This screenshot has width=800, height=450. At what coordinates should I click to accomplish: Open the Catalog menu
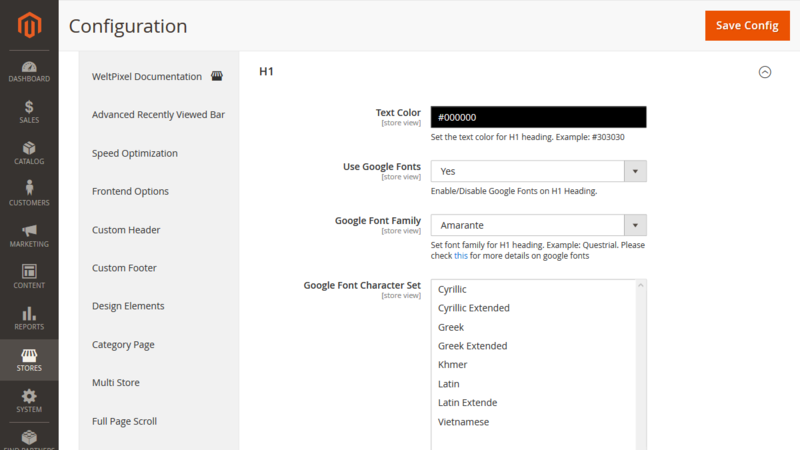(x=29, y=153)
